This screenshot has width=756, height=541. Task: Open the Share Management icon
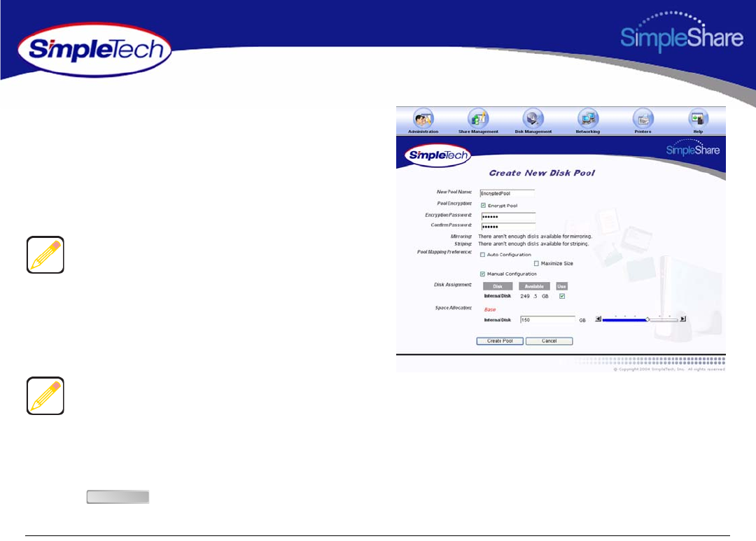click(478, 118)
